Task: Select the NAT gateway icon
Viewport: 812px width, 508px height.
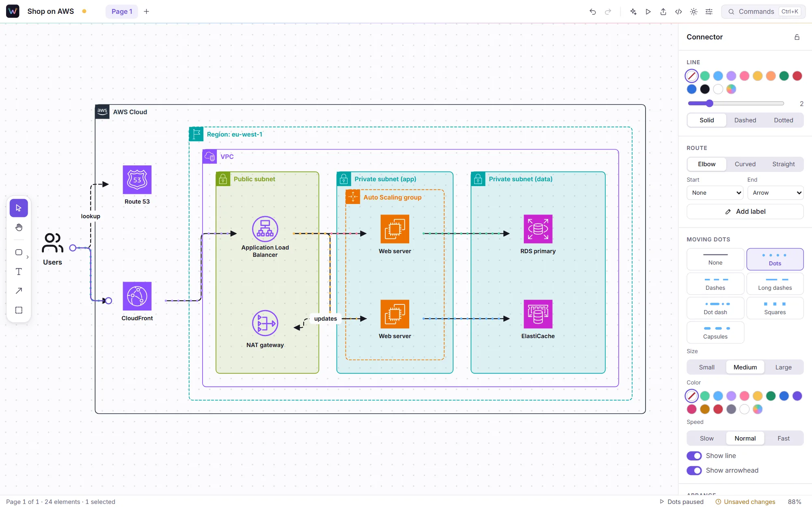Action: 265,323
